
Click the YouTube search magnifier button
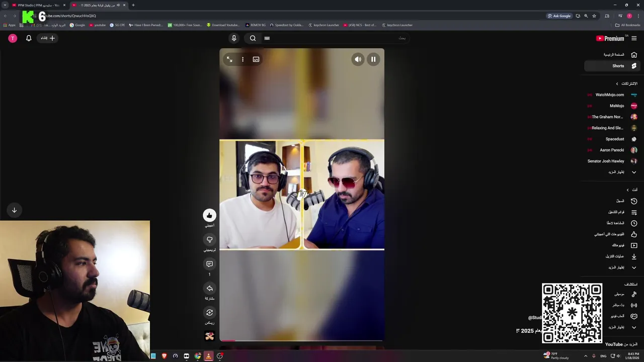point(253,38)
